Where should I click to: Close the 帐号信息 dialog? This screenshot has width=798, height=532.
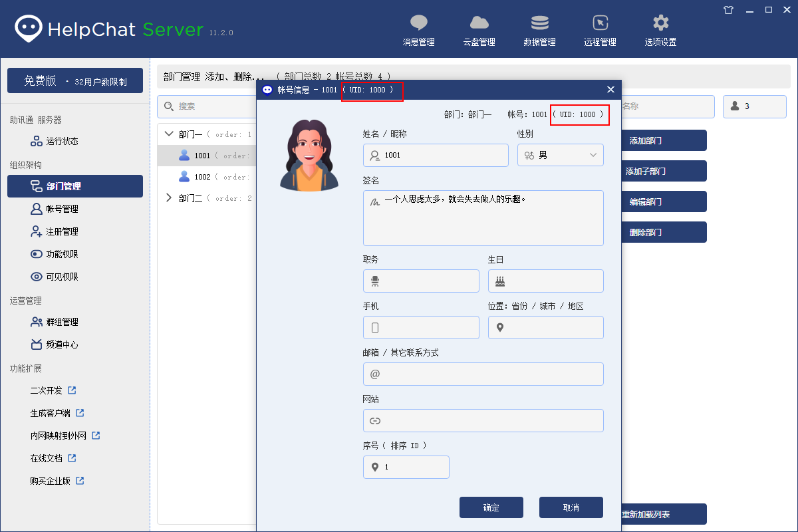coord(610,89)
